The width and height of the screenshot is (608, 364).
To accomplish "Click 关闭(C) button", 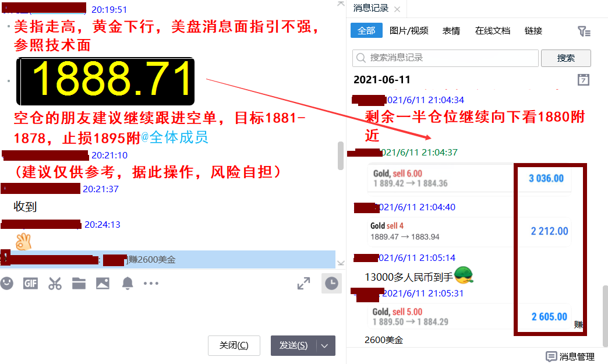I will click(x=234, y=345).
